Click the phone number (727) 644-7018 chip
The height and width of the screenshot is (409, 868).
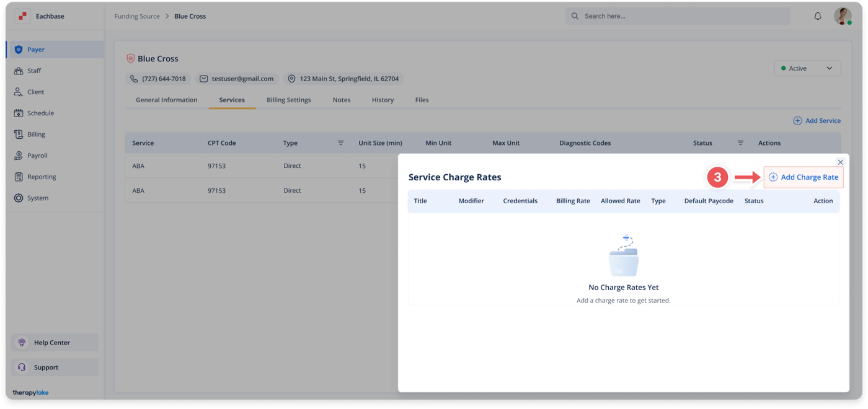click(x=158, y=79)
